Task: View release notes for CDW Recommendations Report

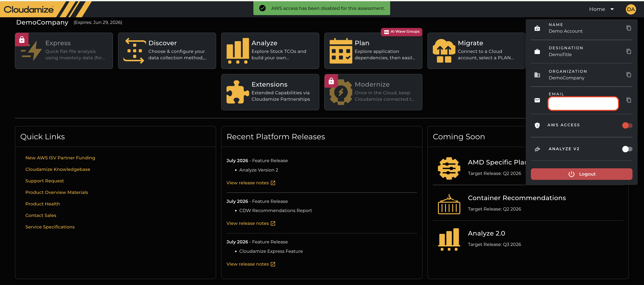Action: [251, 223]
